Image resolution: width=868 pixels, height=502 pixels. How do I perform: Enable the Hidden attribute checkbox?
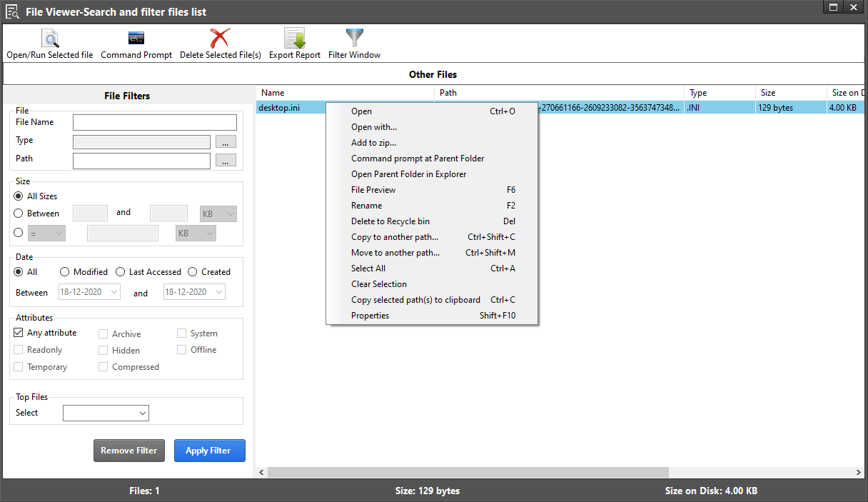point(102,350)
